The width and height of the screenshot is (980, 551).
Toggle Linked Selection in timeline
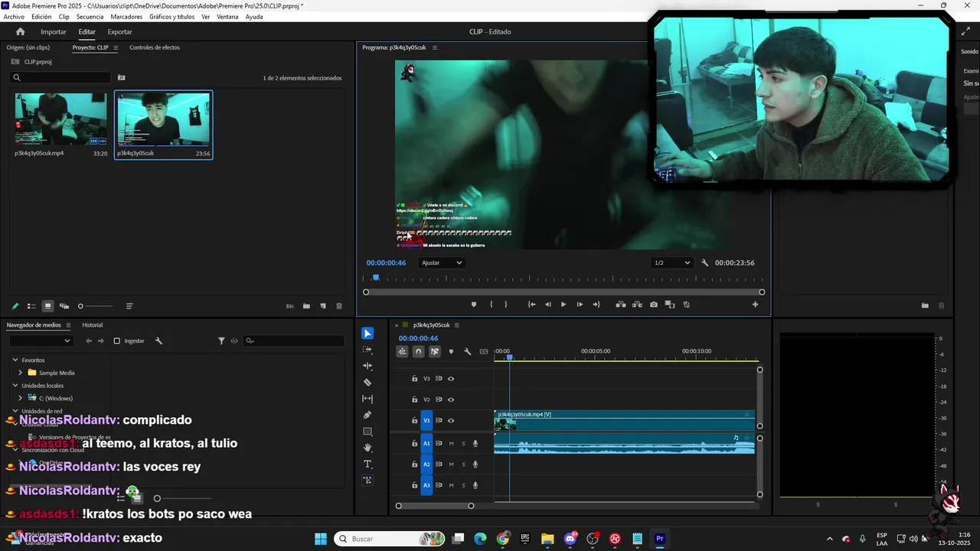[x=435, y=351]
